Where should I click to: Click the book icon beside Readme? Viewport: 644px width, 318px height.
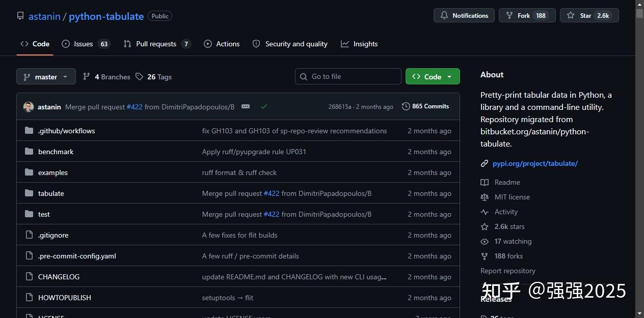coord(485,182)
